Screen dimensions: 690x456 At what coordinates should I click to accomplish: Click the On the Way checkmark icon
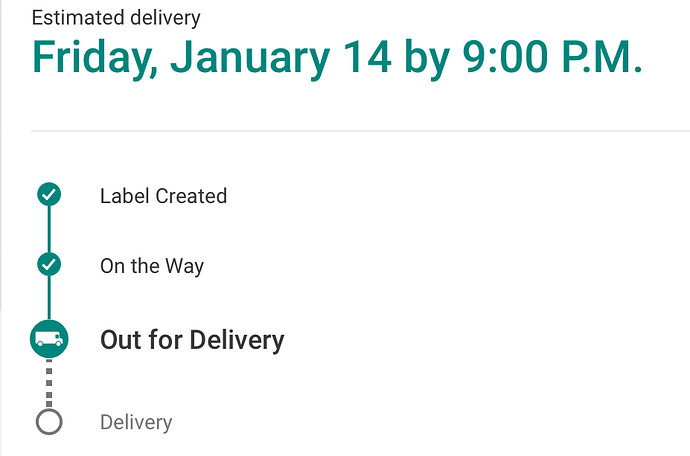[49, 264]
